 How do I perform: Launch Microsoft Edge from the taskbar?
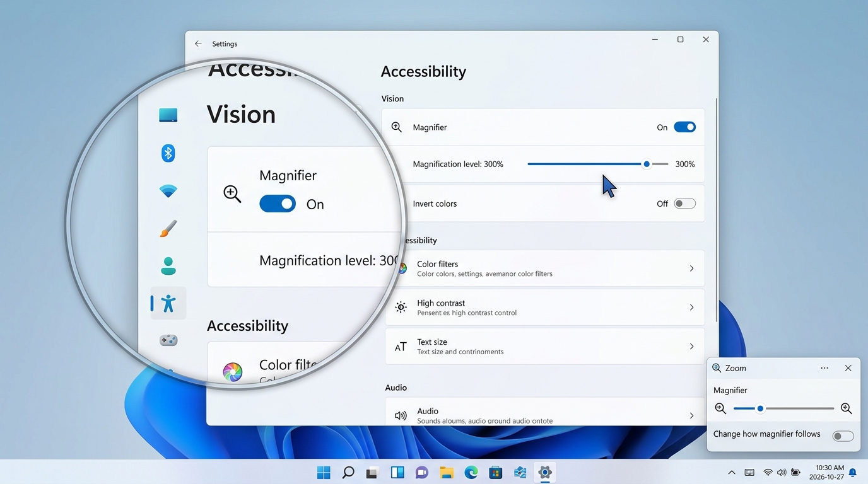(x=471, y=473)
